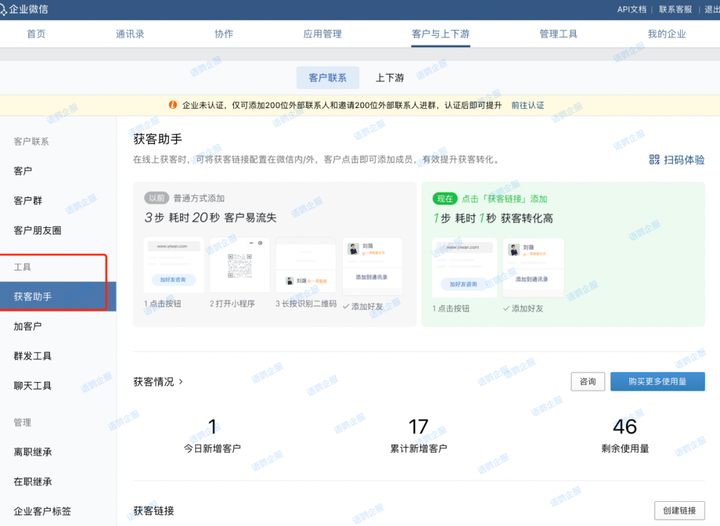The height and width of the screenshot is (526, 720).
Task: Select the 客户联系 sub-tab
Action: [x=328, y=78]
